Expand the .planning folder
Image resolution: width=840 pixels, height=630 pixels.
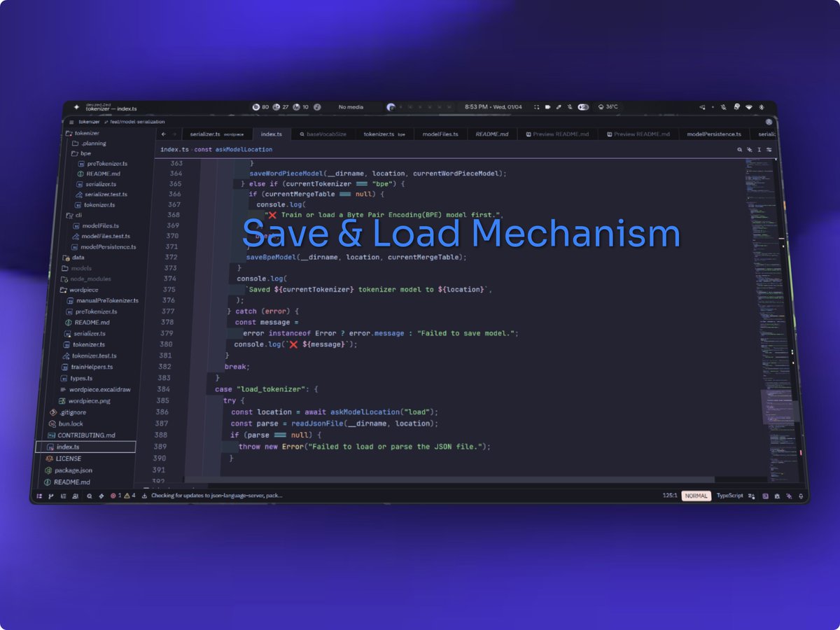pyautogui.click(x=88, y=143)
